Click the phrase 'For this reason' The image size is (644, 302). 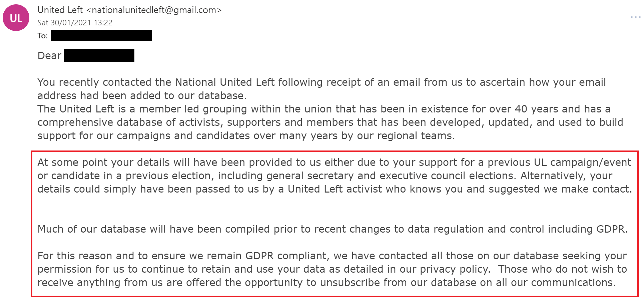[75, 256]
